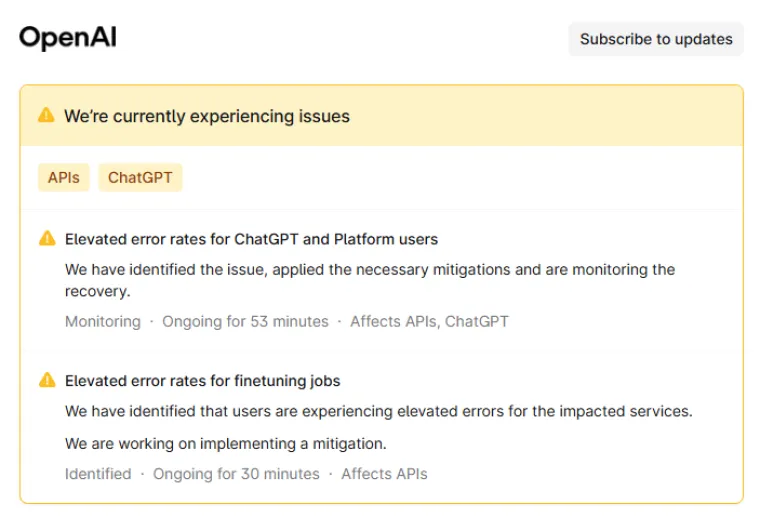Viewport: 760px width, 517px height.
Task: Click the Identified status label
Action: click(98, 474)
